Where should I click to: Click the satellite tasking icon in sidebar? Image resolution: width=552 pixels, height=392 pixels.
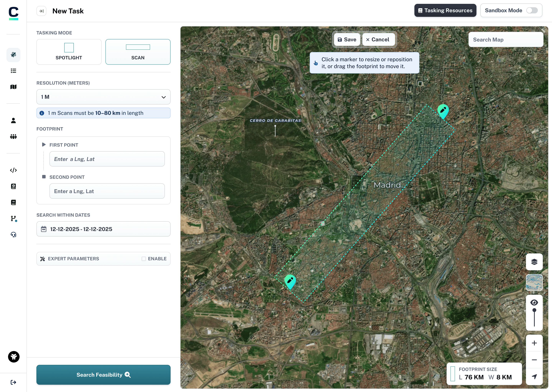click(13, 55)
